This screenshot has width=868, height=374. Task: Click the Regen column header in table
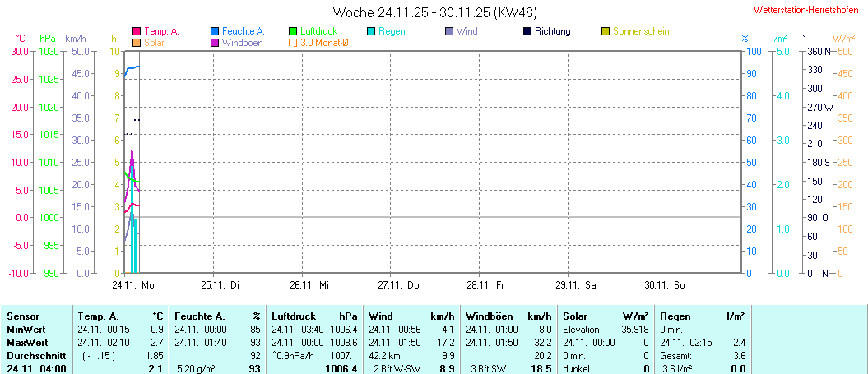(676, 316)
